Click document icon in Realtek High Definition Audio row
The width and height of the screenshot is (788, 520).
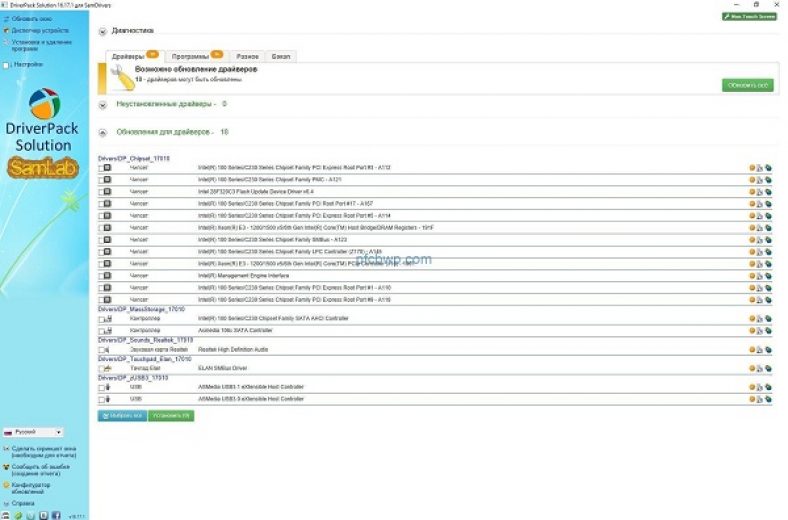(760, 350)
